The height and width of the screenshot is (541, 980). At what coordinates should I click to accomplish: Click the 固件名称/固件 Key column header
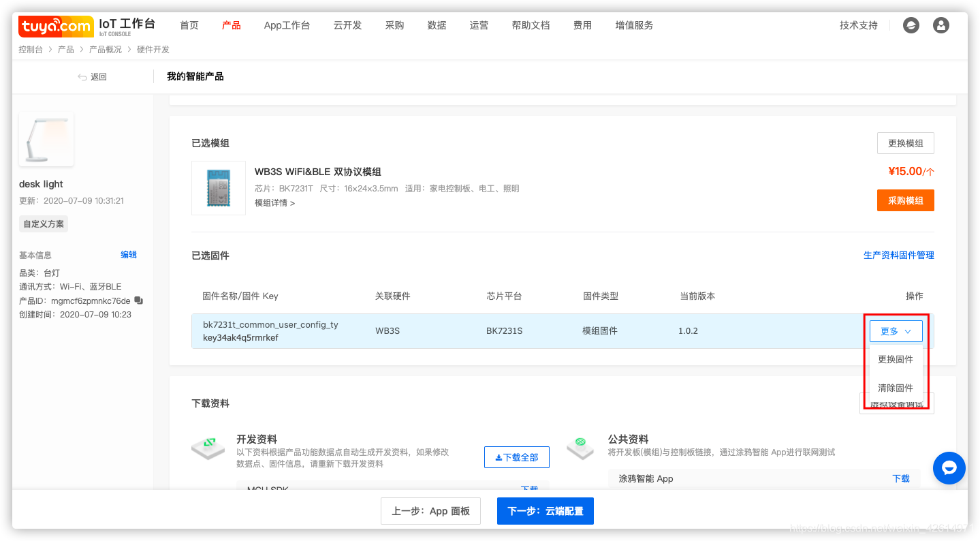click(240, 296)
